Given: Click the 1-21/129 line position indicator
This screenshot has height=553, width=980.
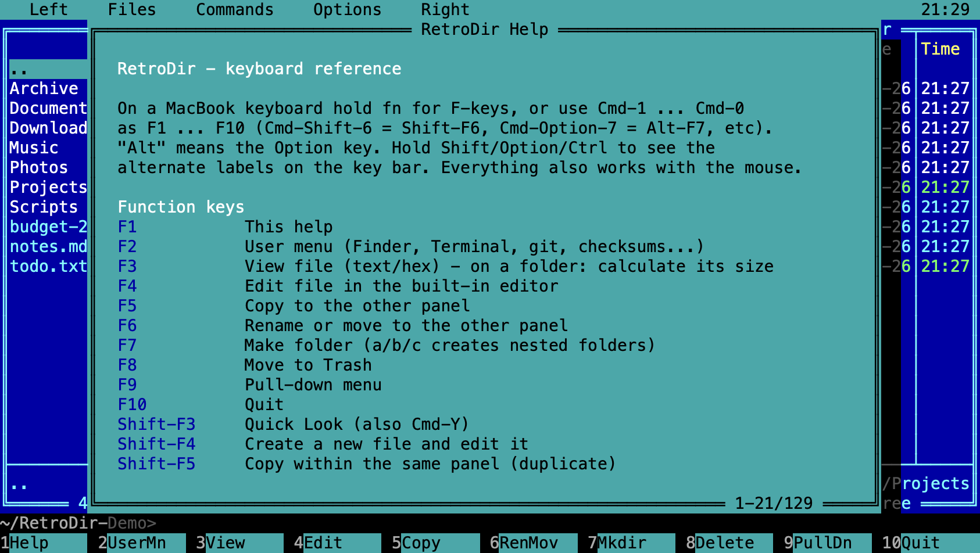Looking at the screenshot, I should [774, 504].
